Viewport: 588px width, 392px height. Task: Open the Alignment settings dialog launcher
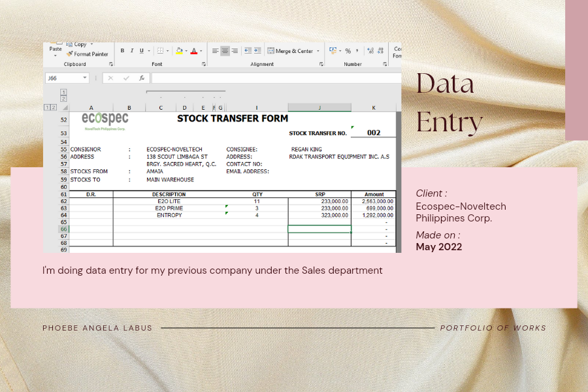(x=321, y=64)
